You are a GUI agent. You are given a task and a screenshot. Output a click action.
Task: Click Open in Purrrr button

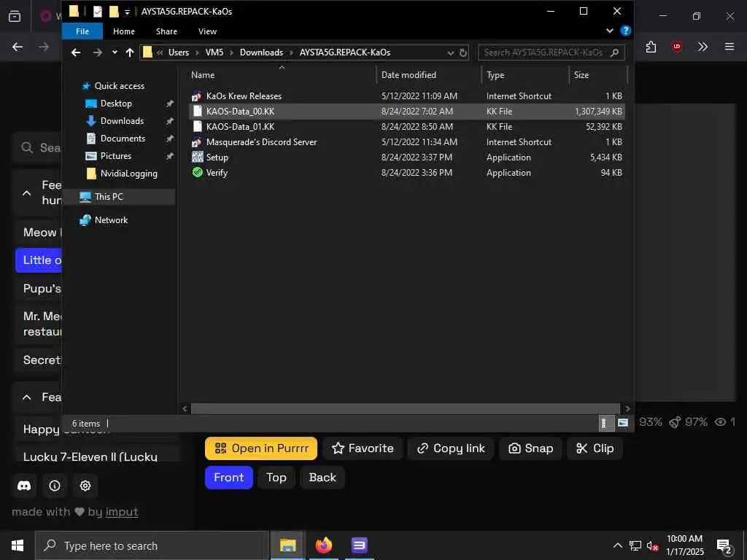tap(261, 448)
